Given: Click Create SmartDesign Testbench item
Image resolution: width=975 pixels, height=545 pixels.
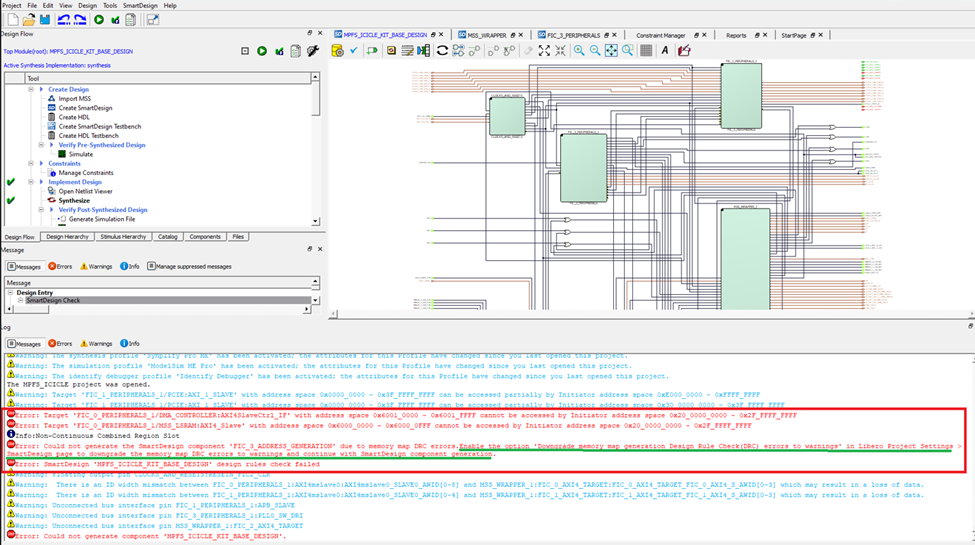Looking at the screenshot, I should (99, 126).
